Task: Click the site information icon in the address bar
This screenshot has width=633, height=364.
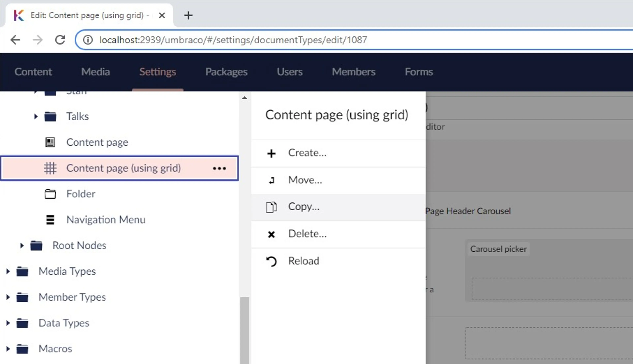Action: point(88,40)
